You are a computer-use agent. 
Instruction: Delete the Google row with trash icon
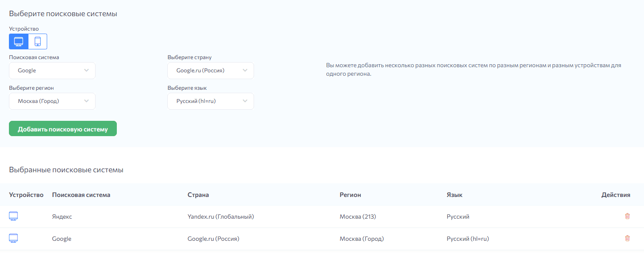[627, 238]
